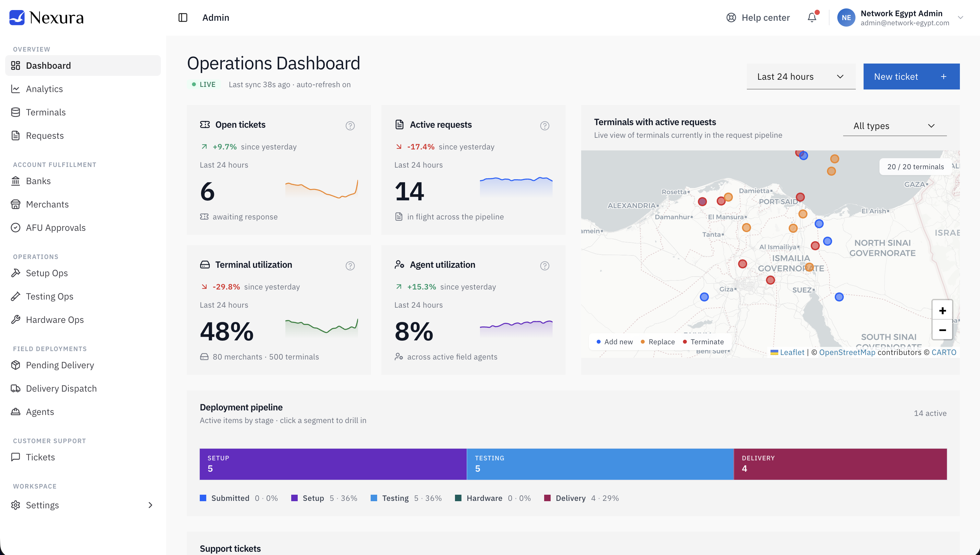Zoom out on the terminals map
The image size is (980, 555).
pos(942,330)
